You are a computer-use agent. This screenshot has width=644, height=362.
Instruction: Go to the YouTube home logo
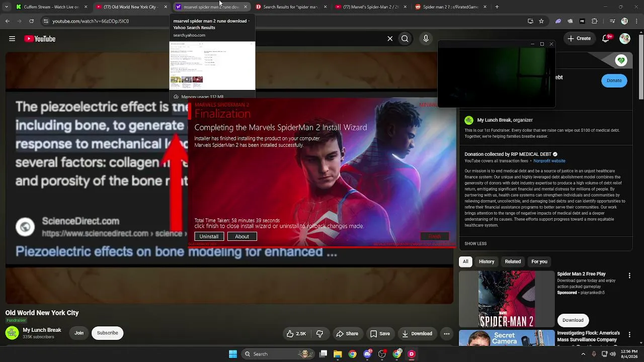click(x=40, y=39)
